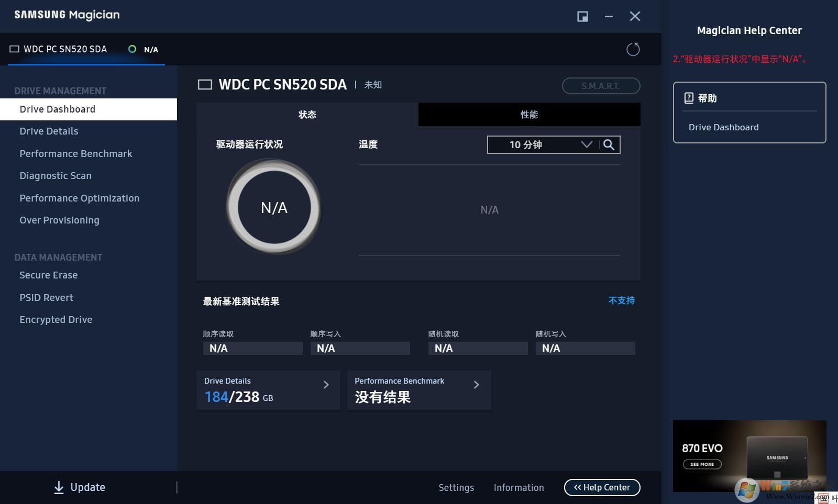Click the drive icon in the top drive tab
Image resolution: width=838 pixels, height=504 pixels.
pyautogui.click(x=15, y=49)
